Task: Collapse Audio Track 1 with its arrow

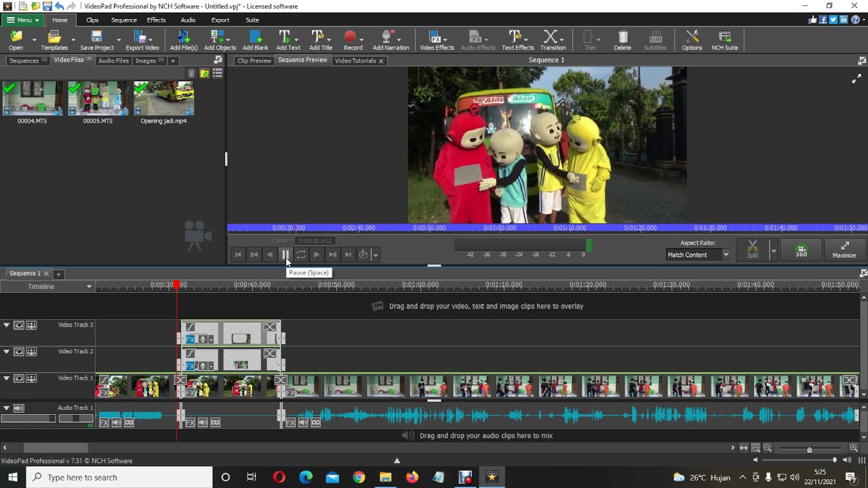Action: pyautogui.click(x=7, y=408)
